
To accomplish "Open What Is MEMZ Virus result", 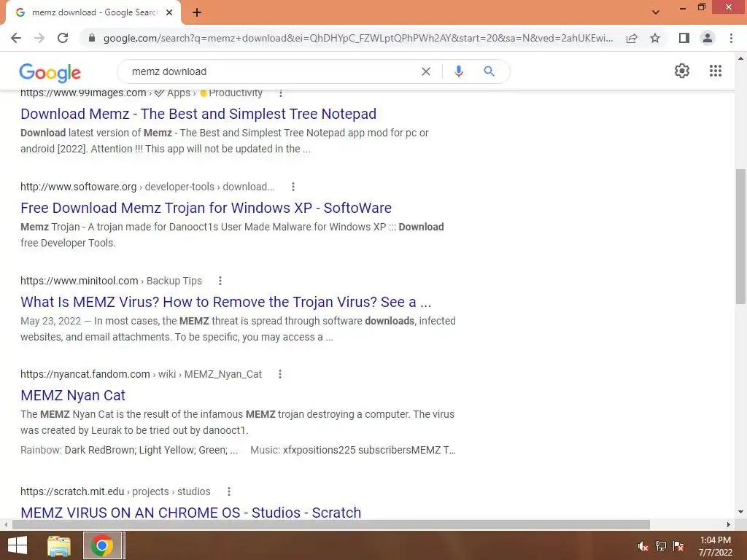I will [x=226, y=302].
